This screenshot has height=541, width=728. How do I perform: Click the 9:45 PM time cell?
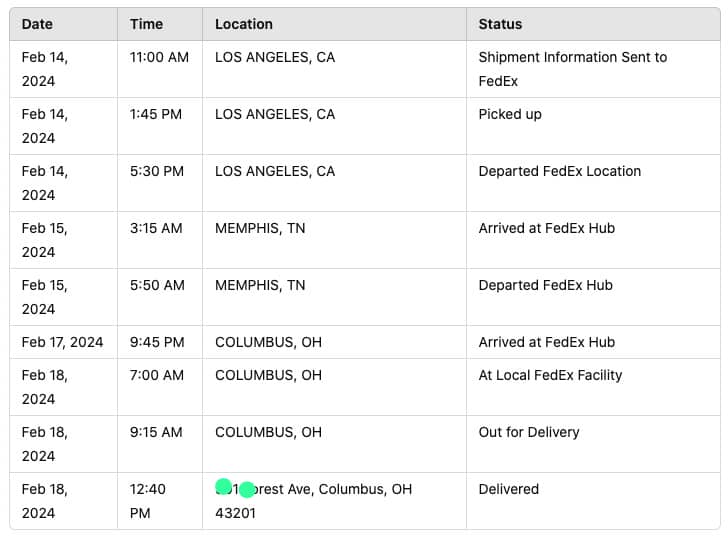(157, 342)
